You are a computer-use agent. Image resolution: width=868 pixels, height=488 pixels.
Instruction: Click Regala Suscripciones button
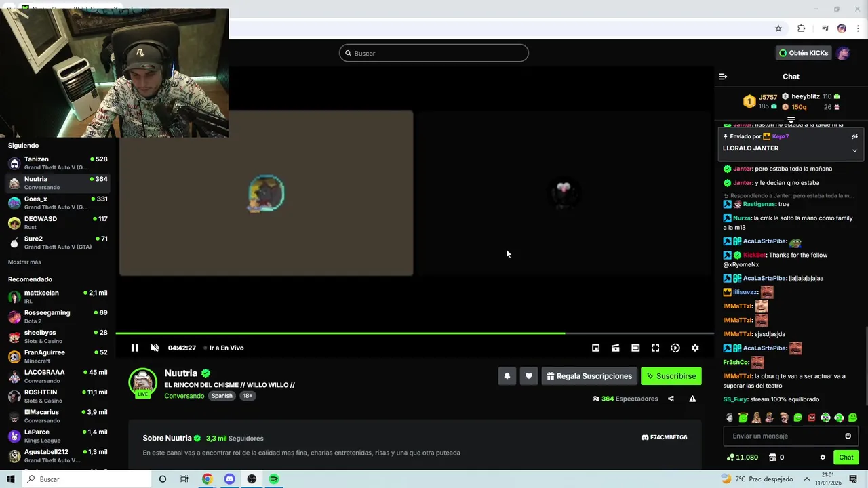point(589,376)
